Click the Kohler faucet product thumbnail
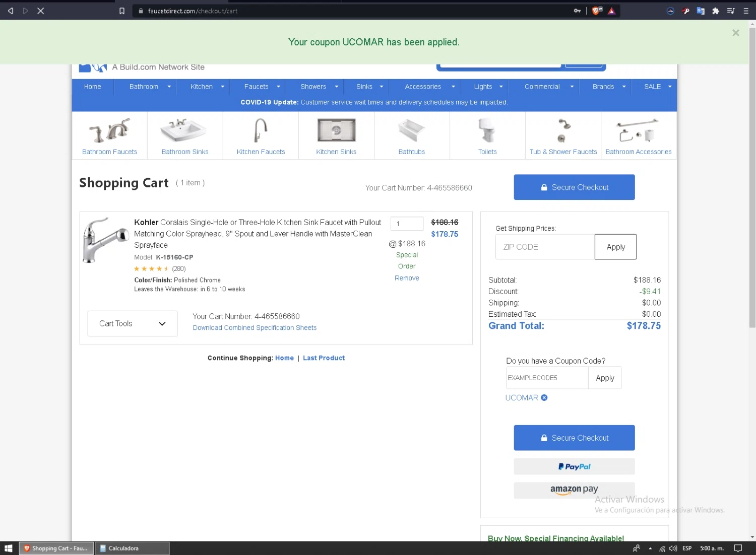This screenshot has width=756, height=555. (x=105, y=240)
